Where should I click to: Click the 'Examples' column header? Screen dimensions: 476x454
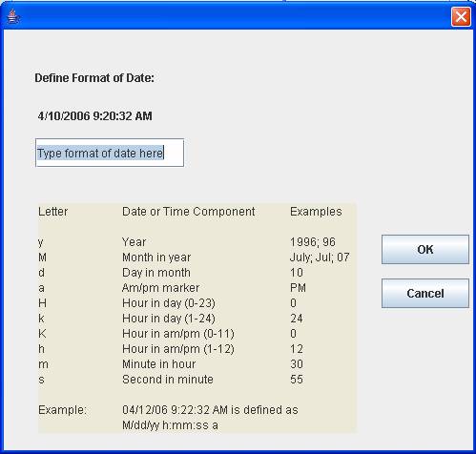[316, 212]
